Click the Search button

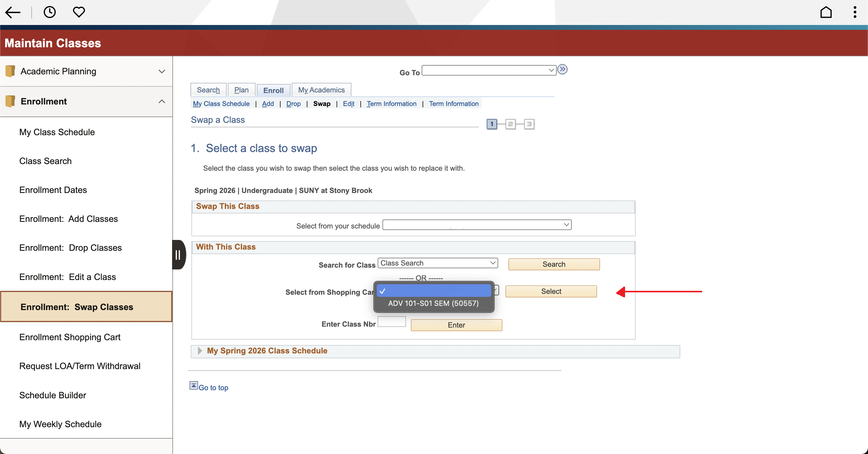554,264
